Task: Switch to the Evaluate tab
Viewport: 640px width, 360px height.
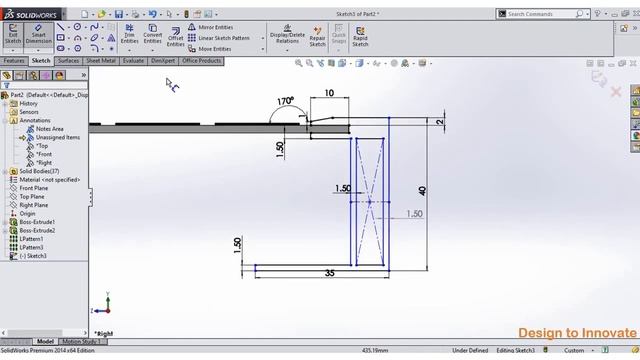Action: (133, 61)
